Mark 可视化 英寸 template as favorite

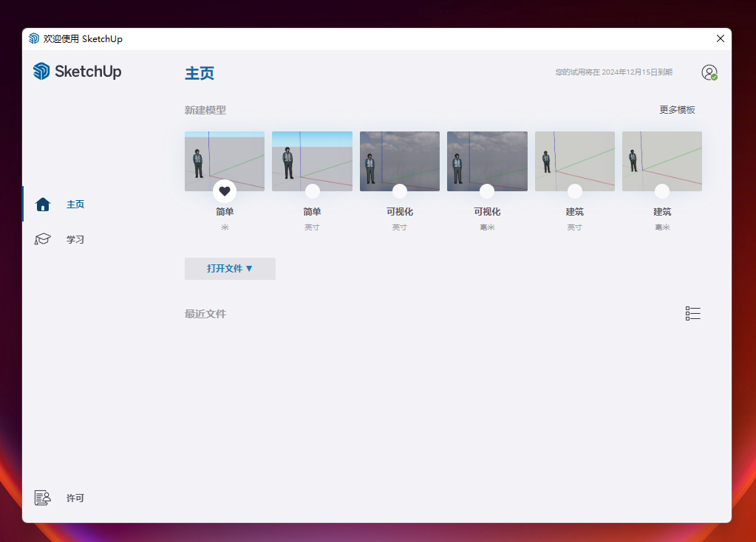click(x=400, y=191)
